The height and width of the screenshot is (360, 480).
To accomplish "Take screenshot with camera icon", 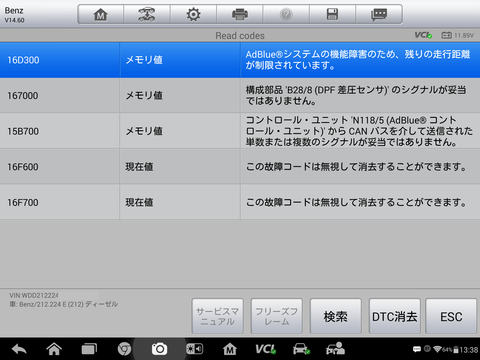I will (159, 349).
